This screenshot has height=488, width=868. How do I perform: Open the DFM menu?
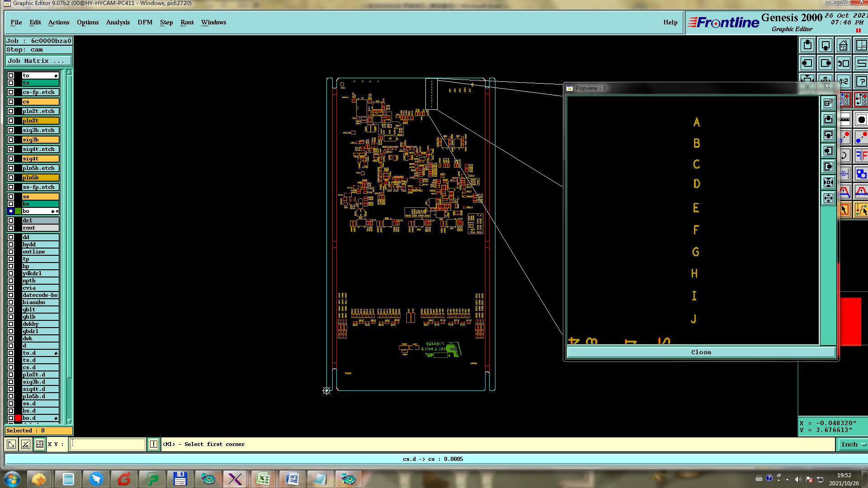point(145,22)
